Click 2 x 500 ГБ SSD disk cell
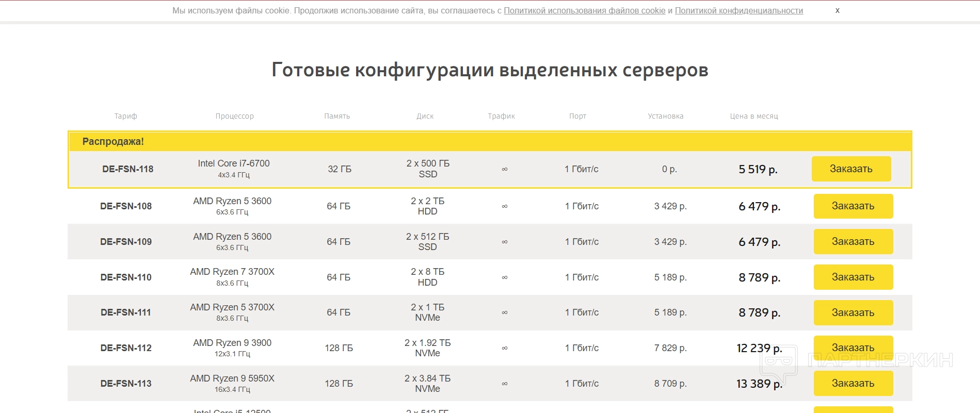The image size is (980, 413). coord(428,169)
